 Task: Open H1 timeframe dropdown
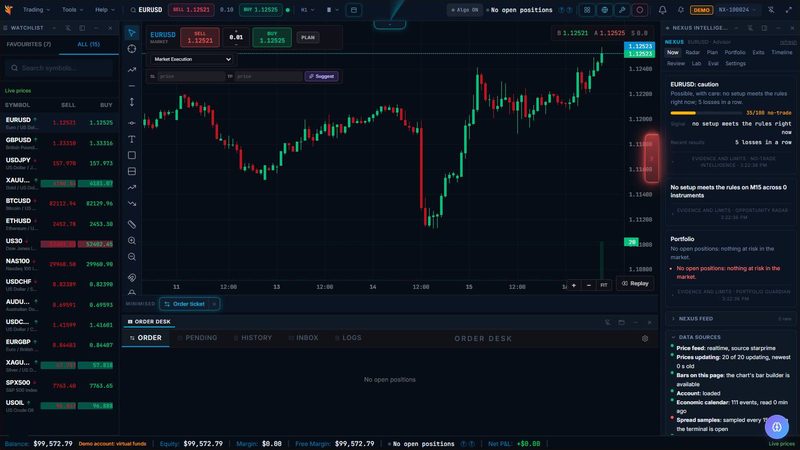(x=307, y=10)
